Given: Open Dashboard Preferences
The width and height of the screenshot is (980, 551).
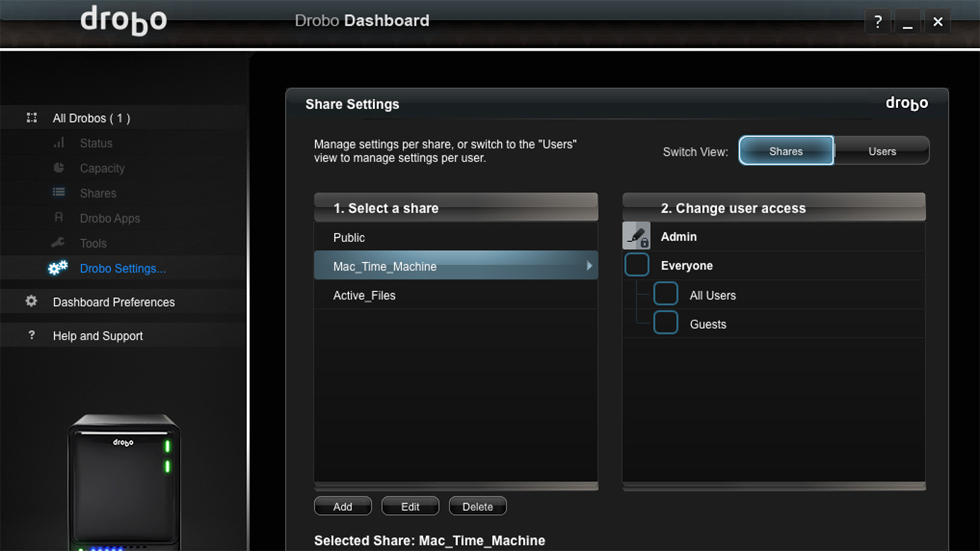Looking at the screenshot, I should tap(114, 302).
